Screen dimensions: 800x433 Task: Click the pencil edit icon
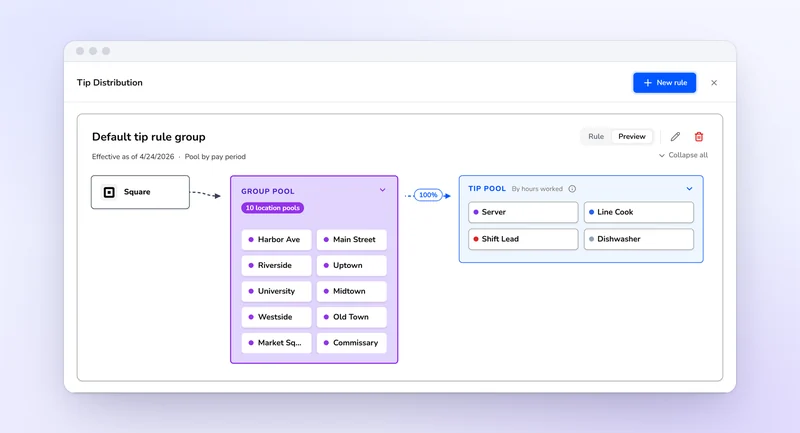point(675,137)
